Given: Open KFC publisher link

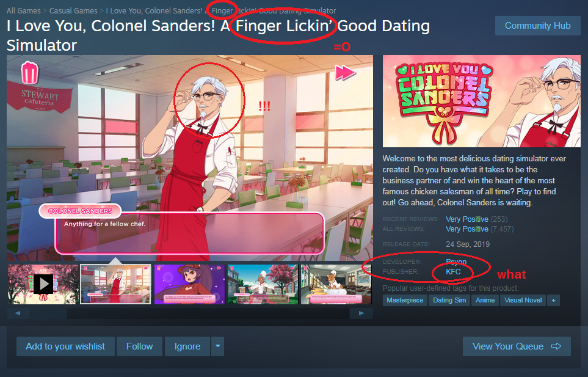Looking at the screenshot, I should [x=453, y=271].
